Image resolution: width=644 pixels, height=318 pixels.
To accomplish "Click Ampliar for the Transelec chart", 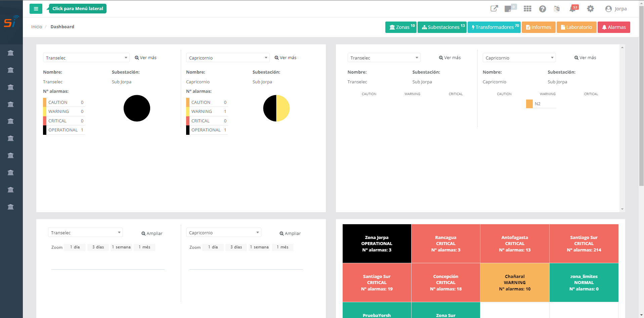I will [x=152, y=233].
